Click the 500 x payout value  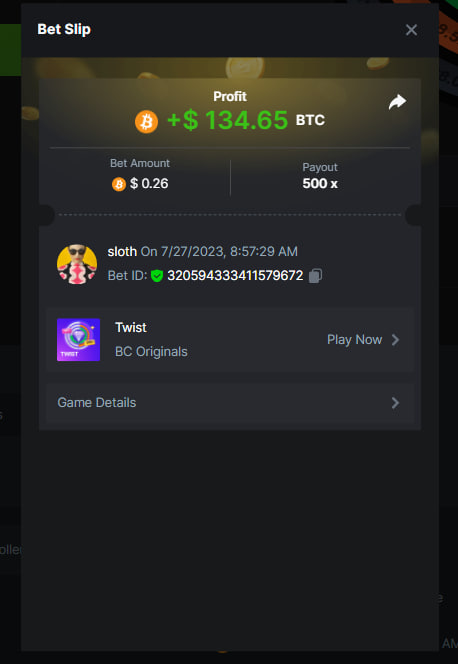coord(320,183)
